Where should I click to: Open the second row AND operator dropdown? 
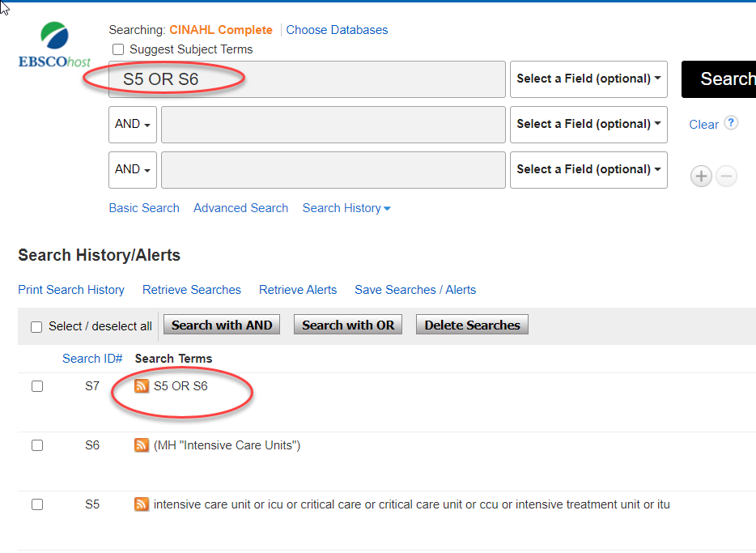point(133,125)
